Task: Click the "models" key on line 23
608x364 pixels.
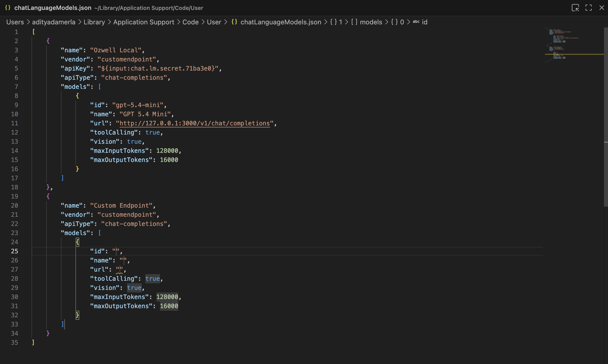Action: click(x=75, y=233)
